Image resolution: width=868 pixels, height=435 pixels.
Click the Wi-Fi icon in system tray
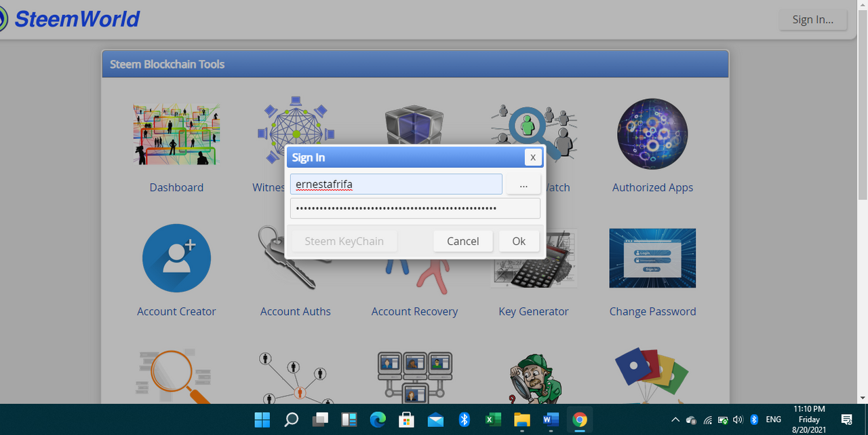(x=707, y=420)
